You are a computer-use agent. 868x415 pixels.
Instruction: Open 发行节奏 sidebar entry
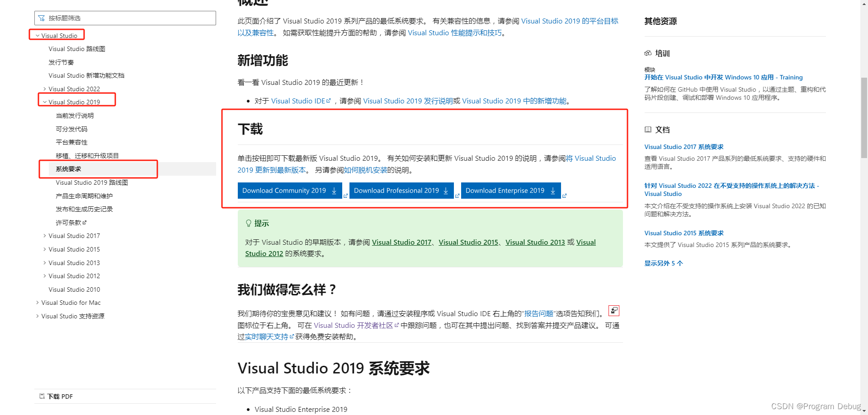point(61,62)
